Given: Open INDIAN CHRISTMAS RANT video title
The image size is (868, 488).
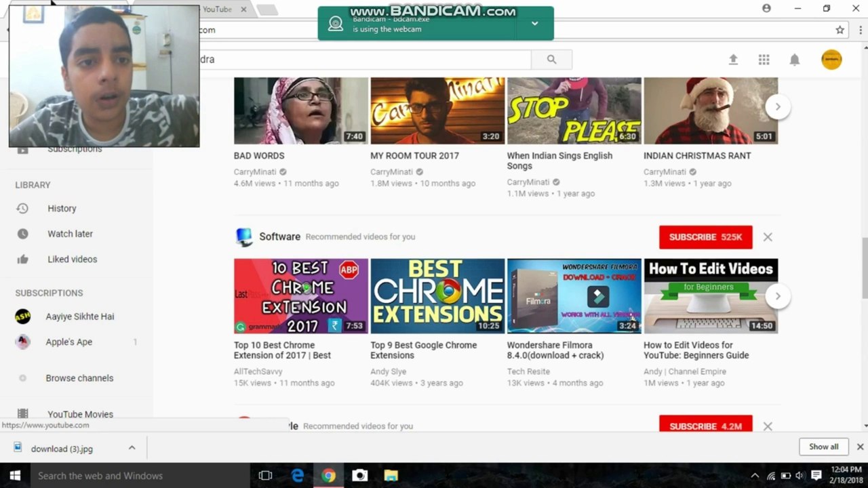Looking at the screenshot, I should [x=697, y=156].
